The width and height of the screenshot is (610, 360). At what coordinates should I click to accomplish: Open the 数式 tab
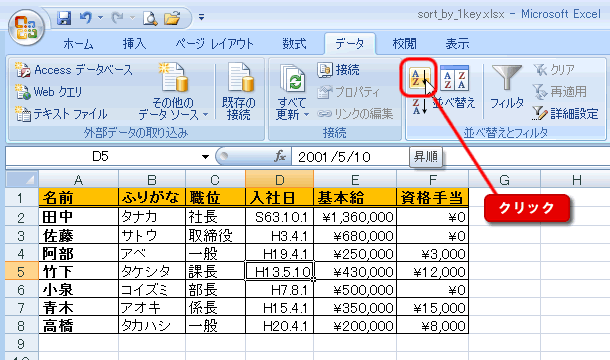tap(294, 44)
